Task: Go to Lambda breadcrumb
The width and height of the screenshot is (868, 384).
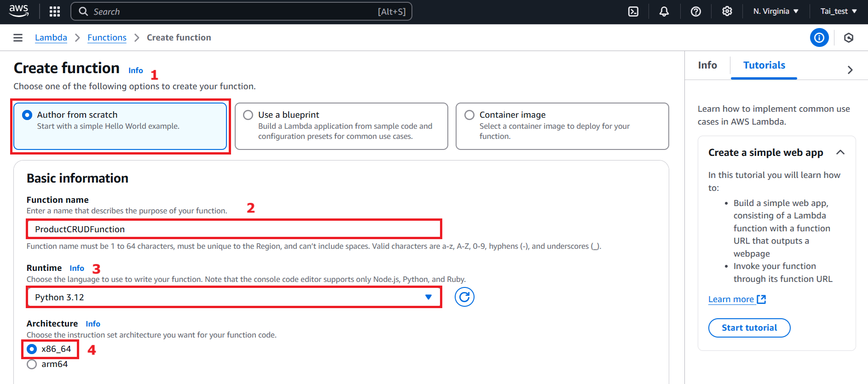Action: [x=51, y=38]
